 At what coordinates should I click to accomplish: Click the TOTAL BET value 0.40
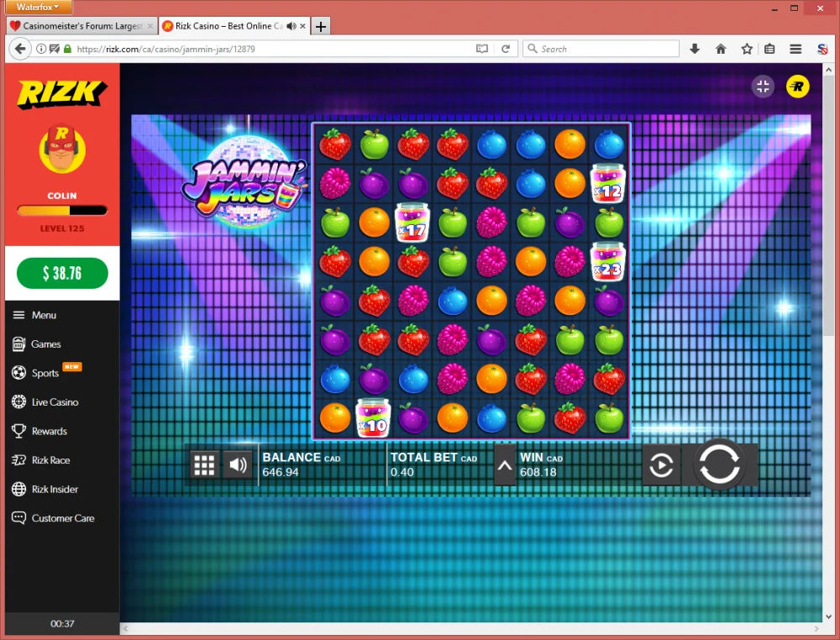(402, 472)
